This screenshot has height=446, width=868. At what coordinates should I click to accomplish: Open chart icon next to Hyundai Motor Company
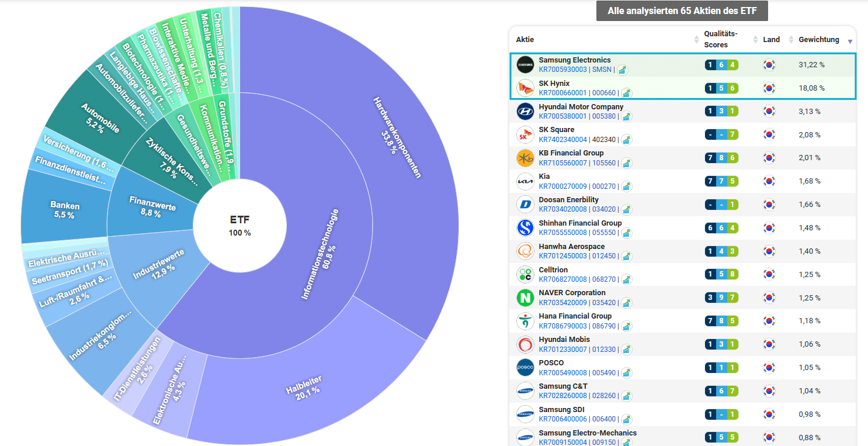[627, 116]
